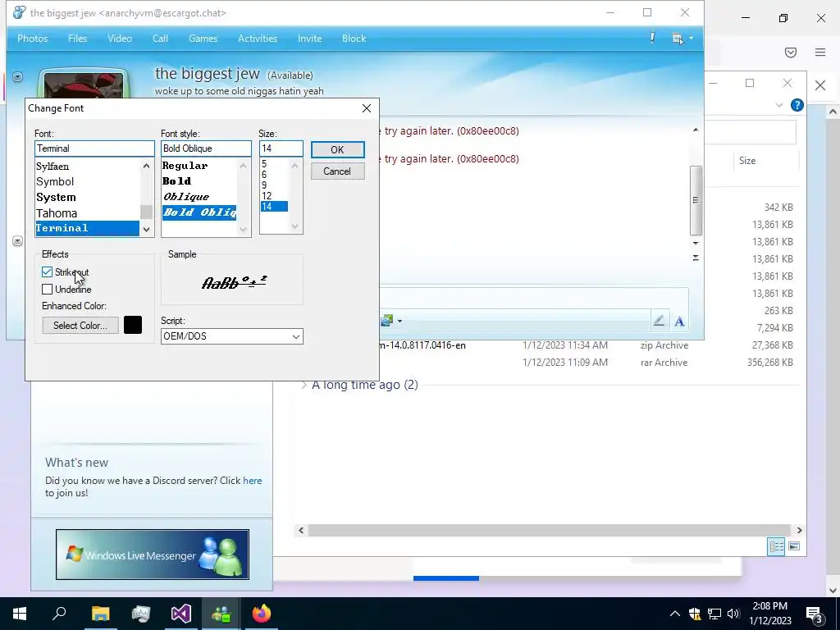Open the Windows Start menu
Image resolution: width=840 pixels, height=630 pixels.
20,614
